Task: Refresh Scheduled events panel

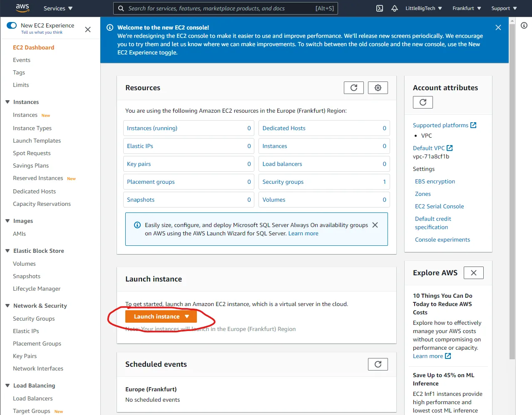Action: (x=378, y=364)
